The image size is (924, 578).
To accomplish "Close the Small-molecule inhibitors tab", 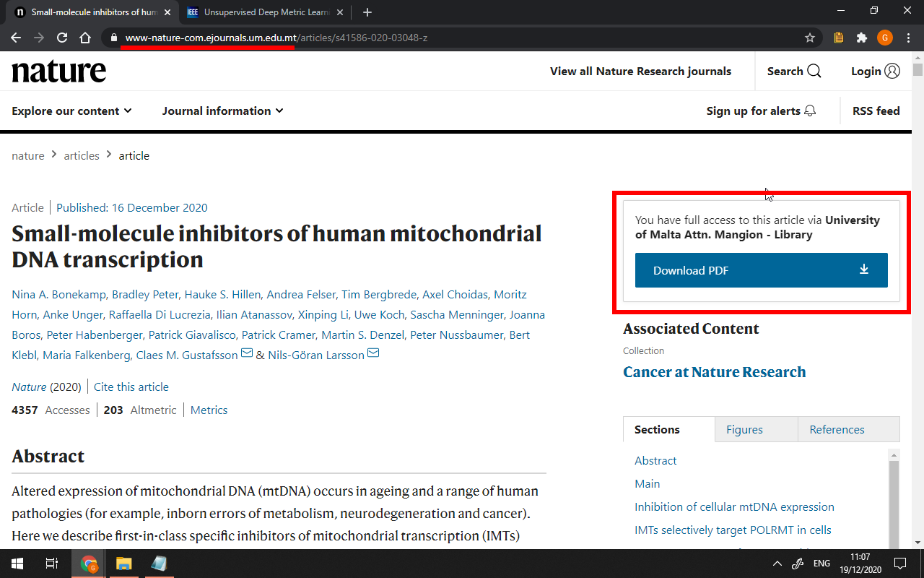I will pos(167,12).
